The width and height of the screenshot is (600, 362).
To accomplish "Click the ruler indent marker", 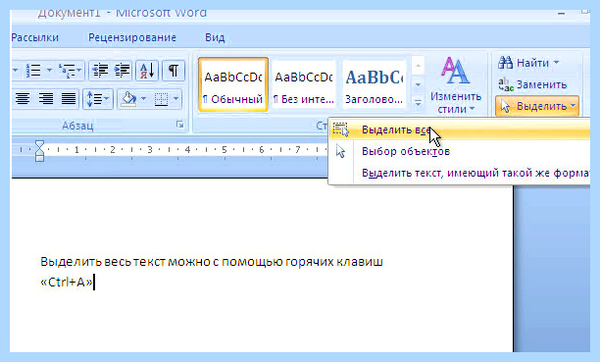I will (x=39, y=151).
